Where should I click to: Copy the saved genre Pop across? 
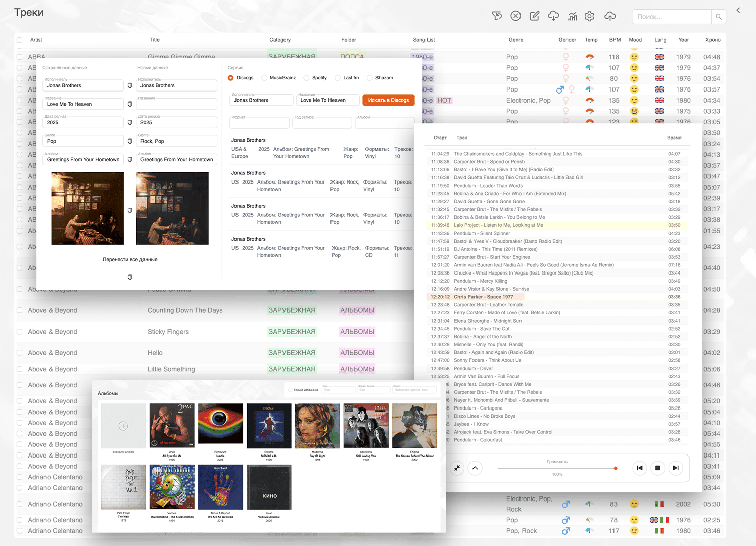(x=130, y=141)
